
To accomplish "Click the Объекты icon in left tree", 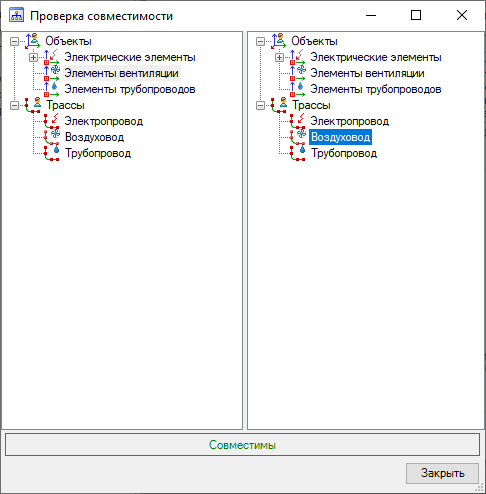I will [33, 41].
